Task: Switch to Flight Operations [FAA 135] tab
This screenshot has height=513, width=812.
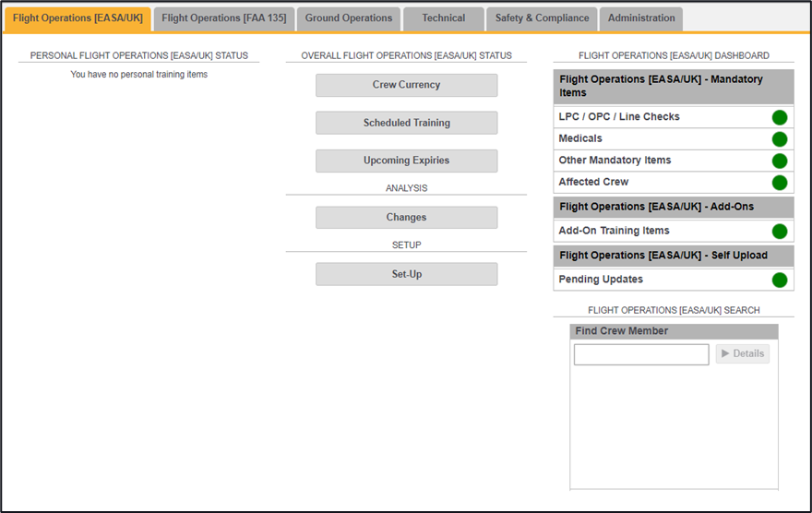Action: 223,18
